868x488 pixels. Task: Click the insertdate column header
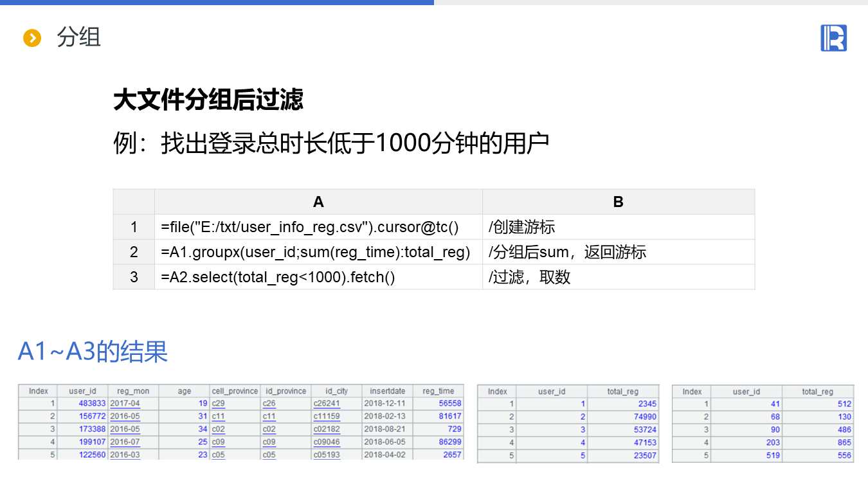pyautogui.click(x=388, y=391)
